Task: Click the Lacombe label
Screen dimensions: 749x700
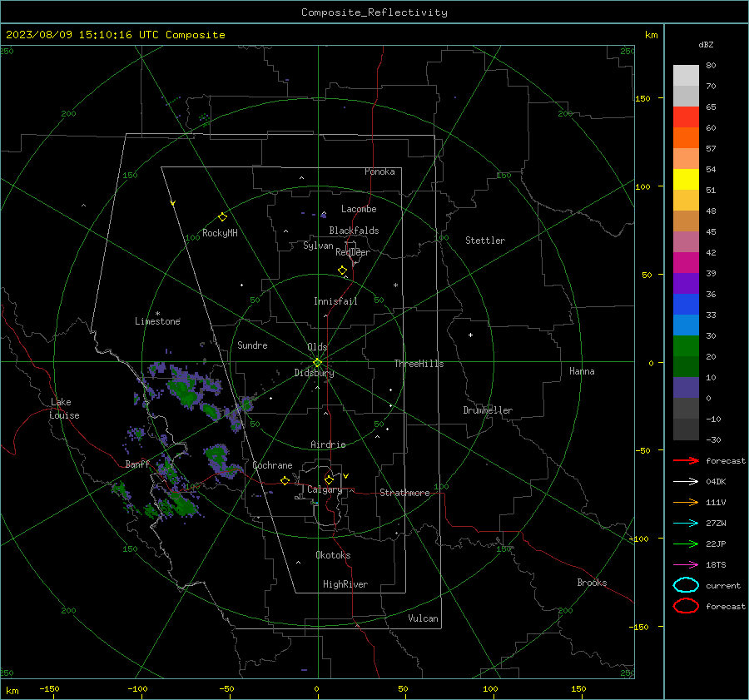Action: pyautogui.click(x=359, y=209)
